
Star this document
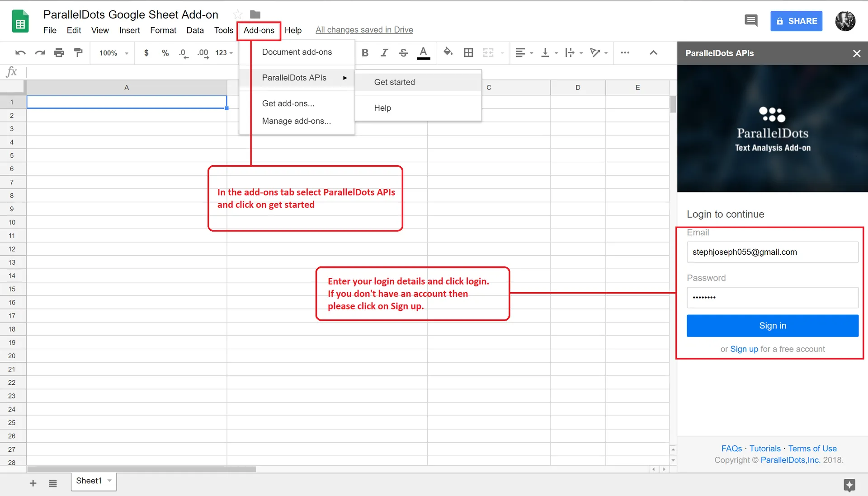[237, 14]
